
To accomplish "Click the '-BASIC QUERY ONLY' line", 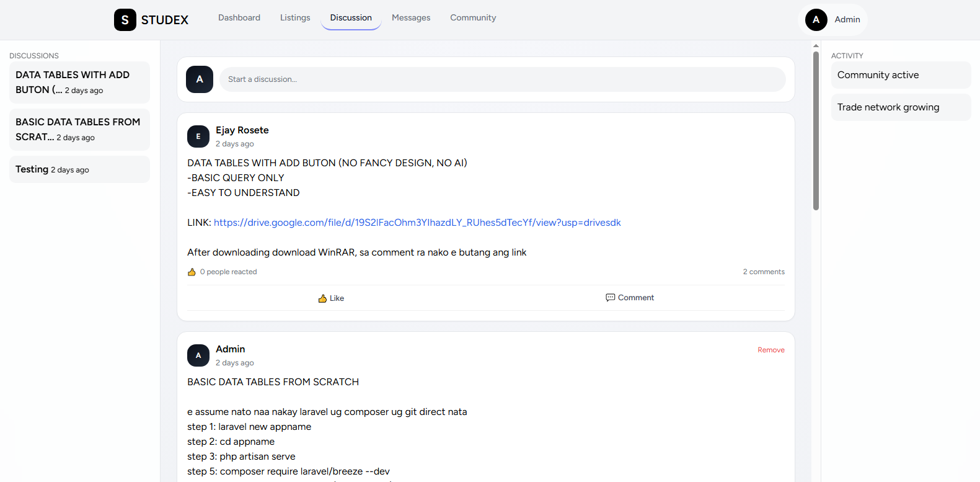I will [x=236, y=178].
